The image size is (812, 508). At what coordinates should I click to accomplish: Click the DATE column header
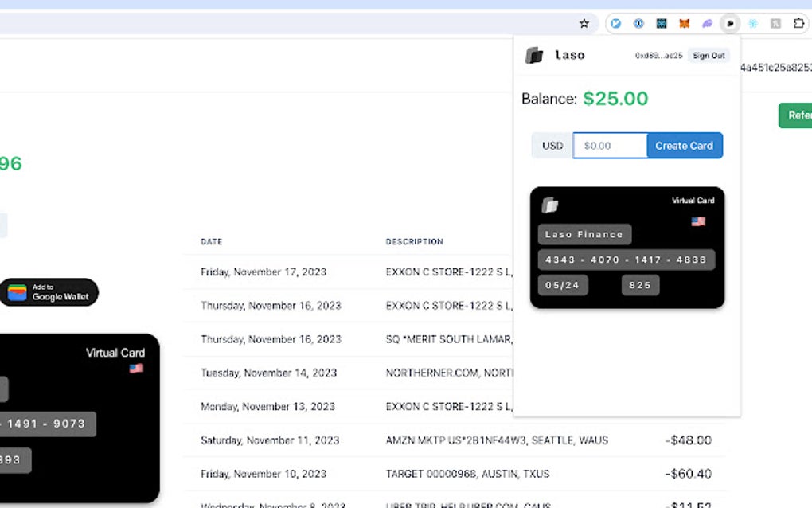coord(211,242)
